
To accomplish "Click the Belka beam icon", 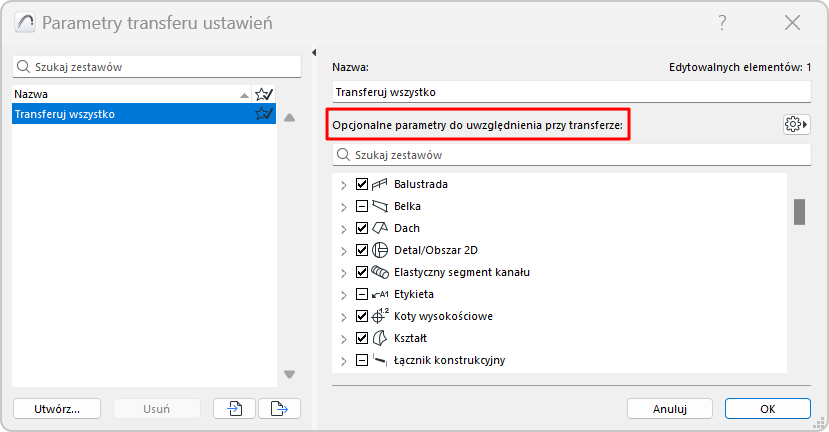I will (380, 206).
